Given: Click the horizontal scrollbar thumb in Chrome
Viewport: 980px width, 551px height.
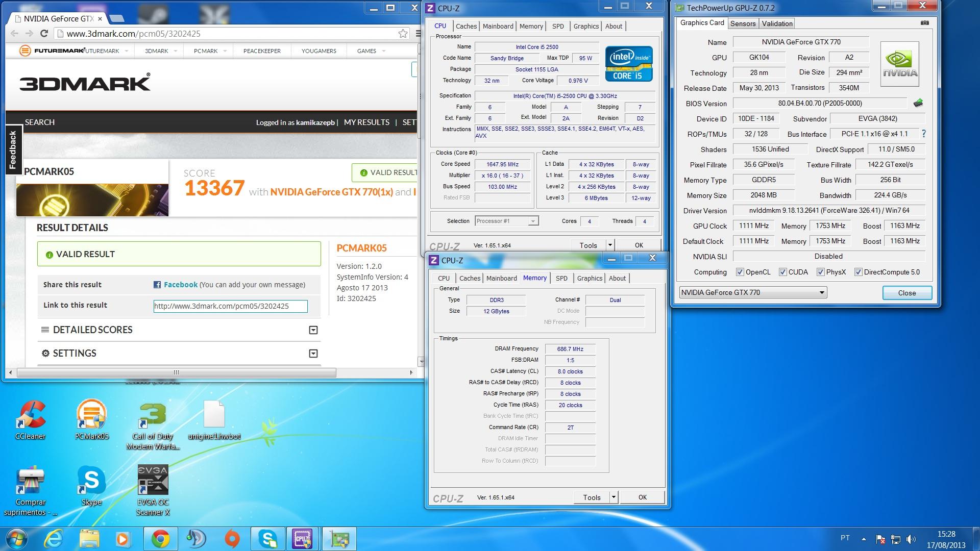Looking at the screenshot, I should point(176,372).
